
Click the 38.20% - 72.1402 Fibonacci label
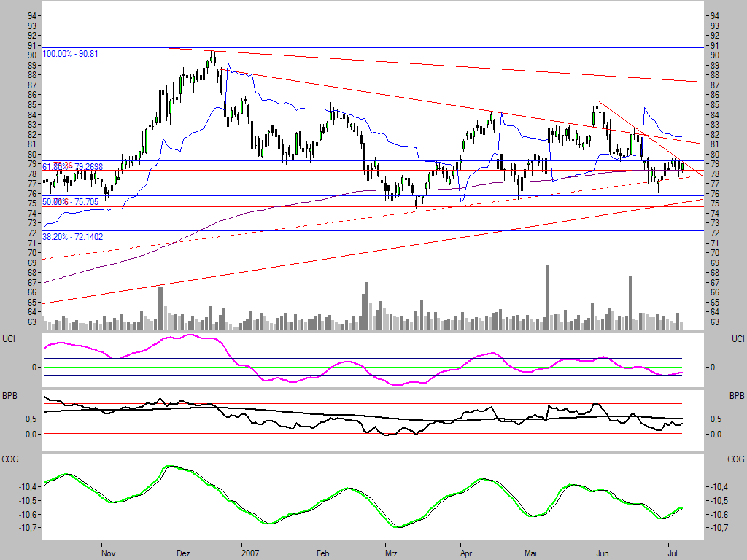point(71,236)
